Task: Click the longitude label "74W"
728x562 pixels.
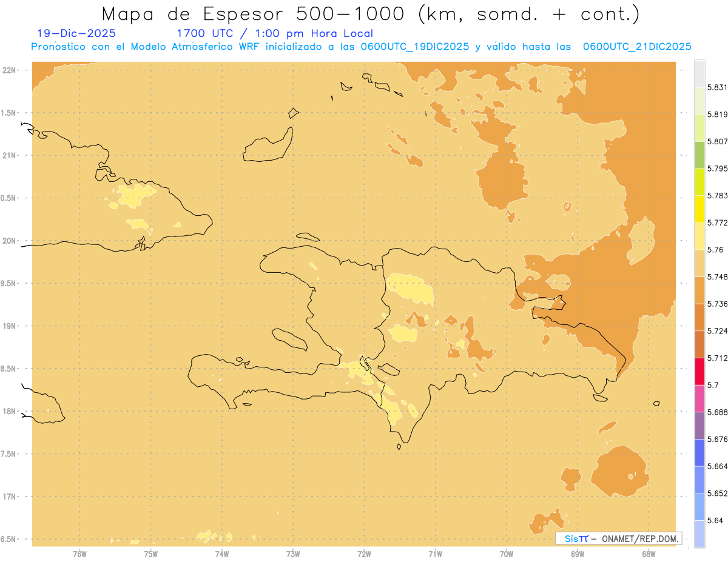Action: [222, 554]
